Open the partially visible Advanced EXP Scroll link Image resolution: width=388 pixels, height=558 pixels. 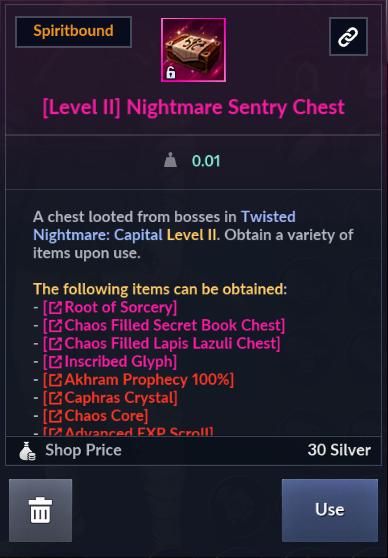pyautogui.click(x=128, y=431)
